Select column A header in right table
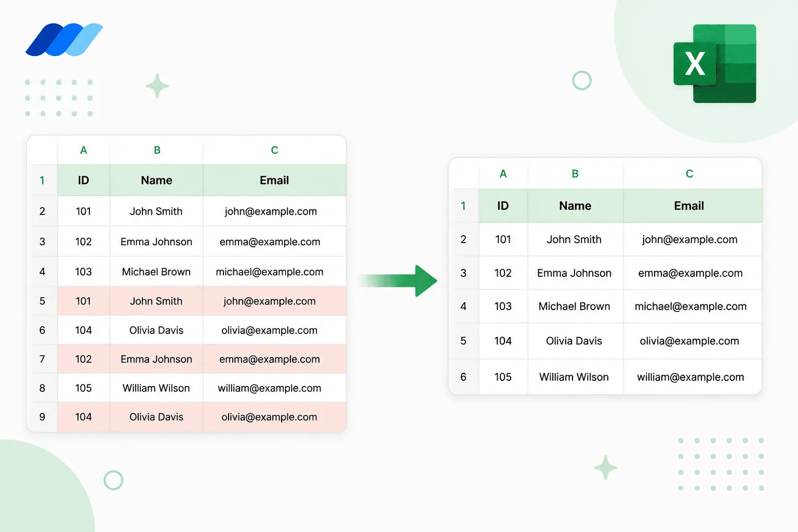This screenshot has height=532, width=798. 503,174
